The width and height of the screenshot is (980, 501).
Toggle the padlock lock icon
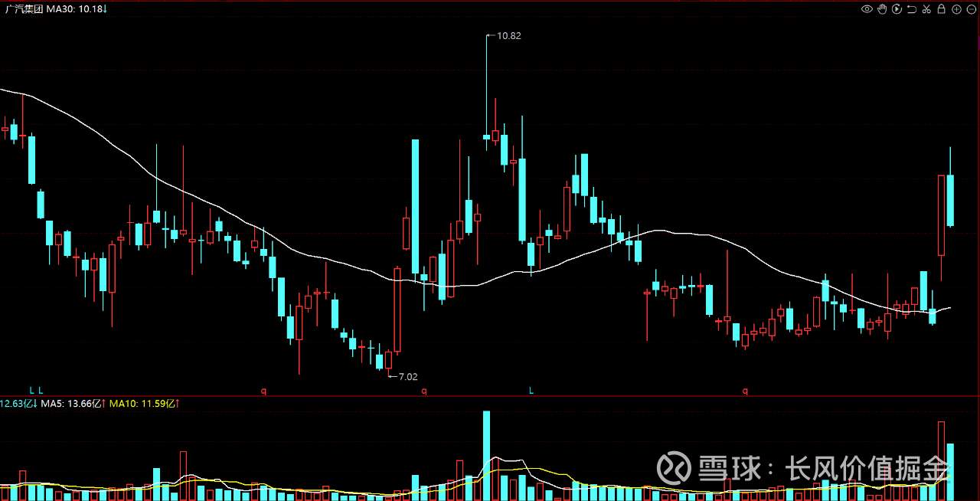click(x=942, y=9)
